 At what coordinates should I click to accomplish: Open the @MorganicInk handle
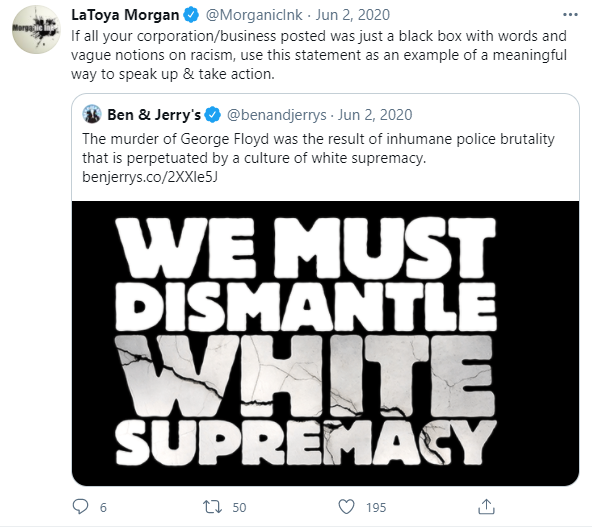click(x=254, y=15)
